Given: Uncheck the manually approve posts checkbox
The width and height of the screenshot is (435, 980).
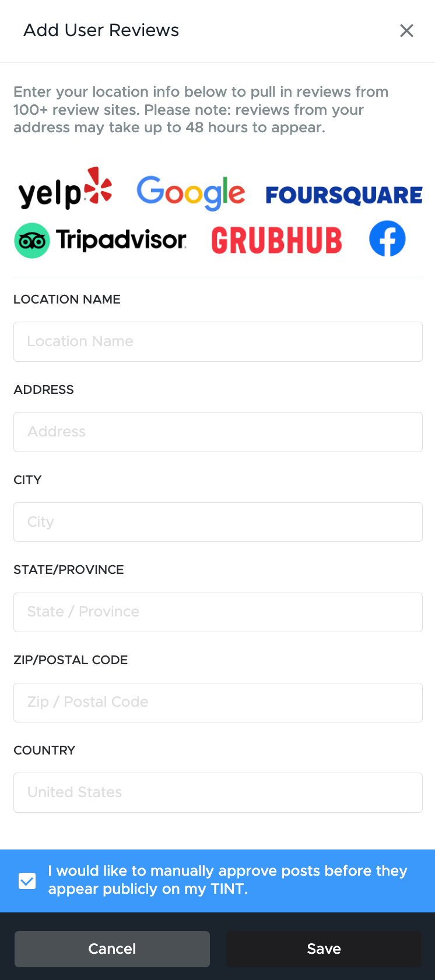Looking at the screenshot, I should 27,881.
